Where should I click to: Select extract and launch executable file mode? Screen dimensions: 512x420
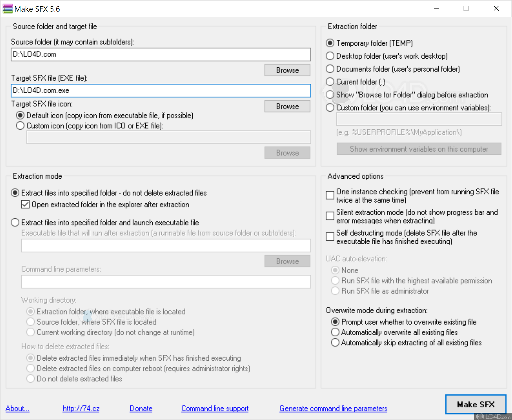[x=15, y=223]
